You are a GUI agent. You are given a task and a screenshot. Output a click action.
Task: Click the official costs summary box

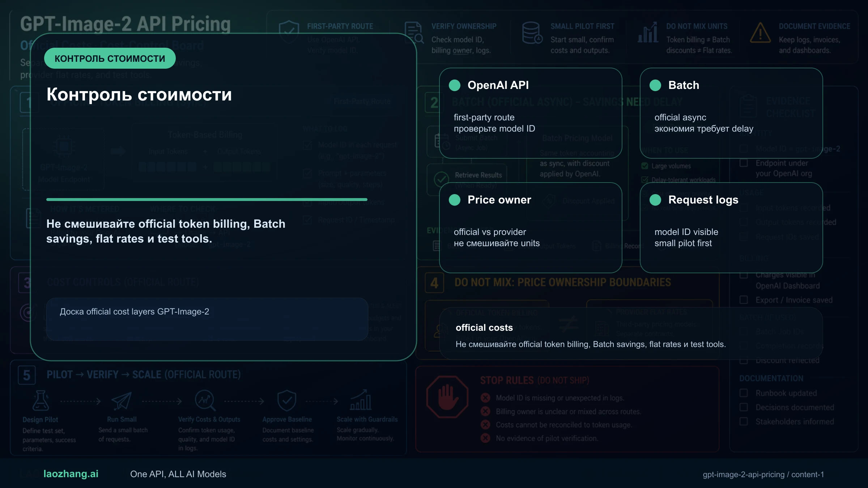[631, 333]
